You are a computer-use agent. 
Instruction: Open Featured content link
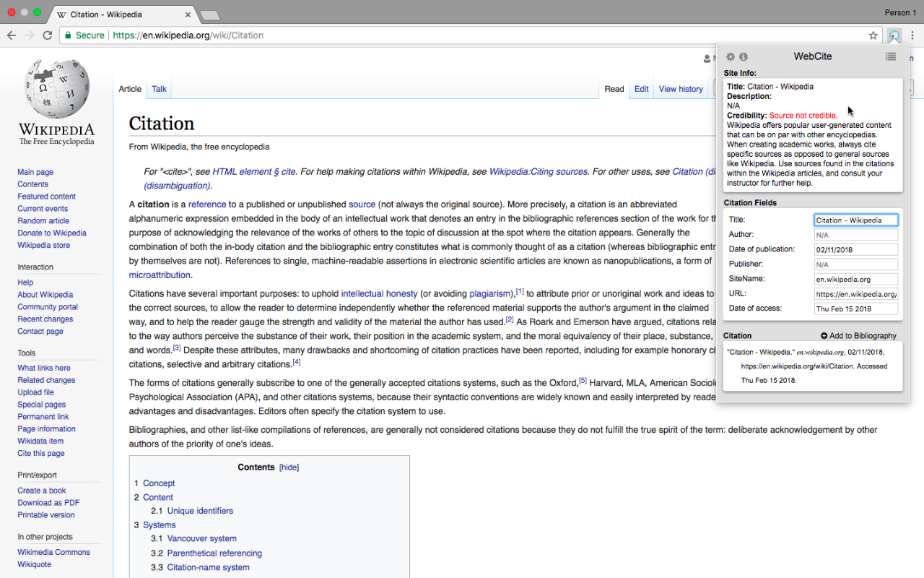(47, 197)
